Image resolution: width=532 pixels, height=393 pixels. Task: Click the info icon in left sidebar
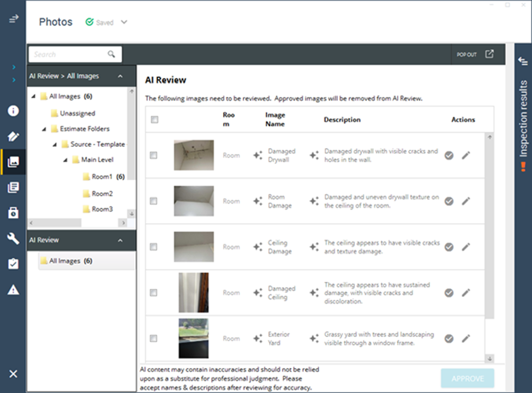tap(13, 111)
